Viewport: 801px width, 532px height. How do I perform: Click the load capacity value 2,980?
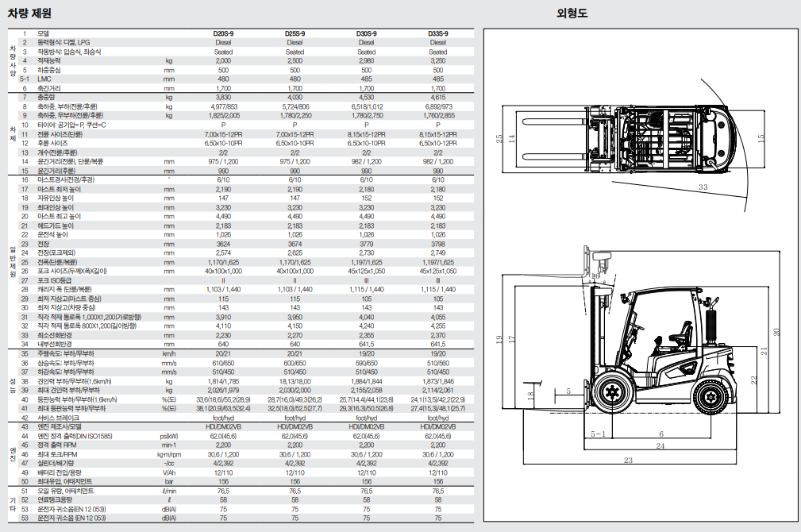point(366,61)
